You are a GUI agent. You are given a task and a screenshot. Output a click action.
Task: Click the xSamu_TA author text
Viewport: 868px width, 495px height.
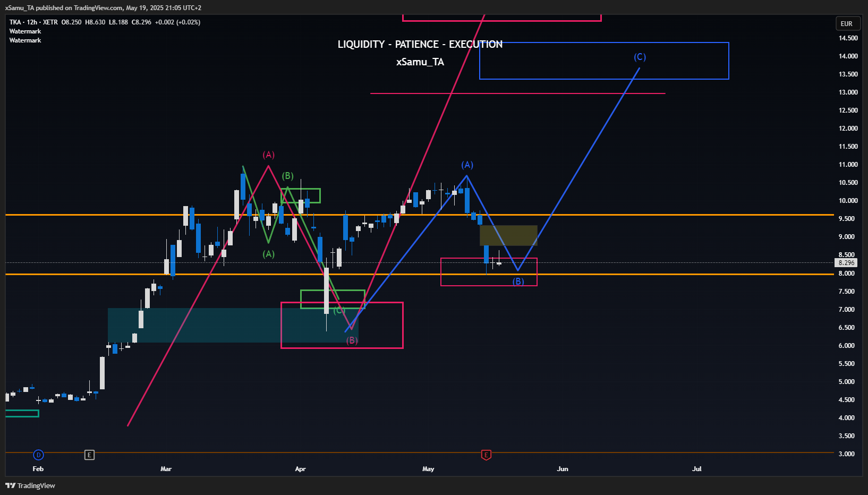420,62
